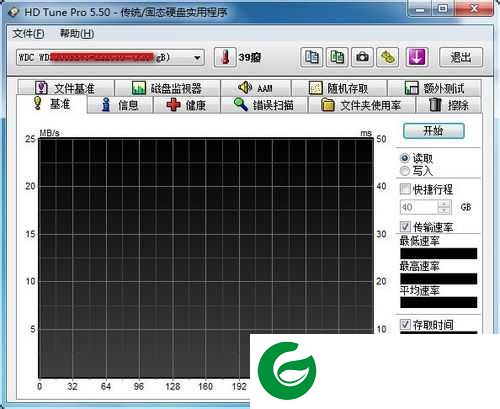Enable the 快捷行程 checkbox
Viewport: 500px width, 409px height.
tap(405, 189)
